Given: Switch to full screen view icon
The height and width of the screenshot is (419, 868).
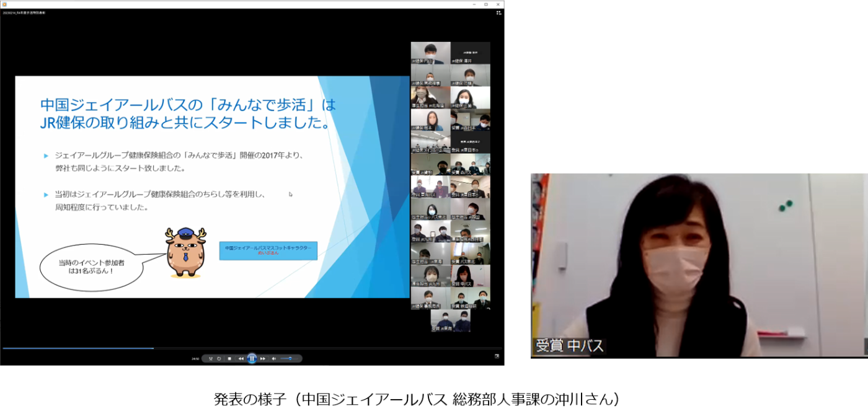Looking at the screenshot, I should tap(496, 356).
